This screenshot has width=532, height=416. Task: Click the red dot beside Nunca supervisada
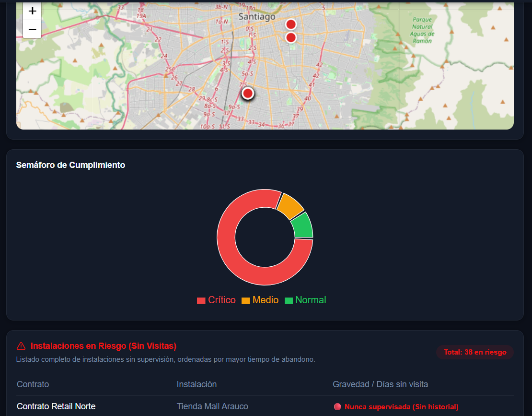tap(337, 406)
